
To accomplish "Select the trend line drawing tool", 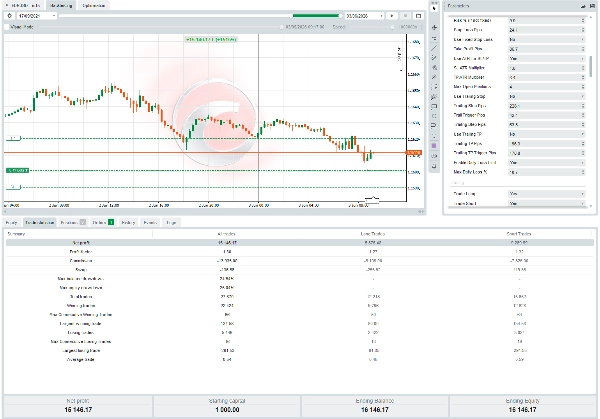I will coord(434,48).
